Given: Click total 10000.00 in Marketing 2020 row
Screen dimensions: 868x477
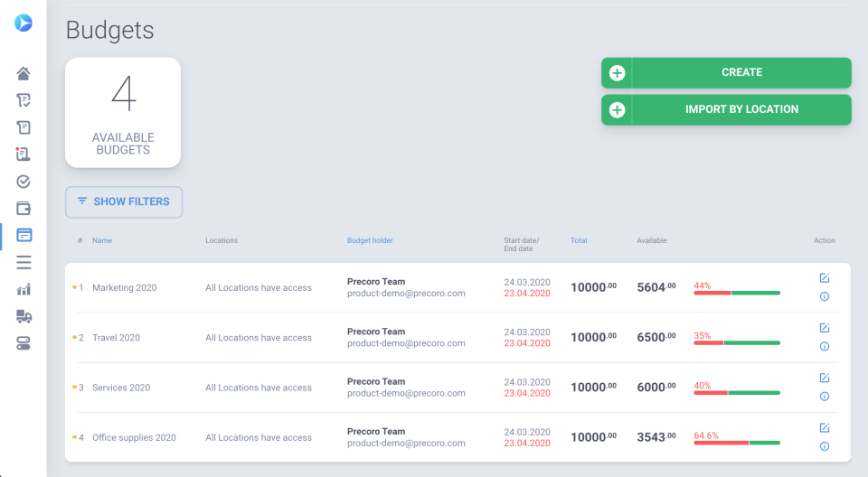Looking at the screenshot, I should click(593, 286).
